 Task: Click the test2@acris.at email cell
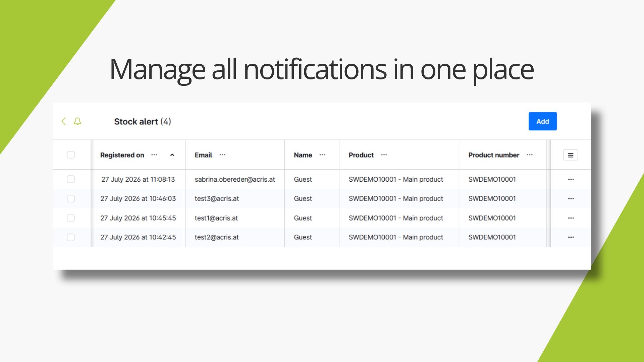(x=217, y=237)
